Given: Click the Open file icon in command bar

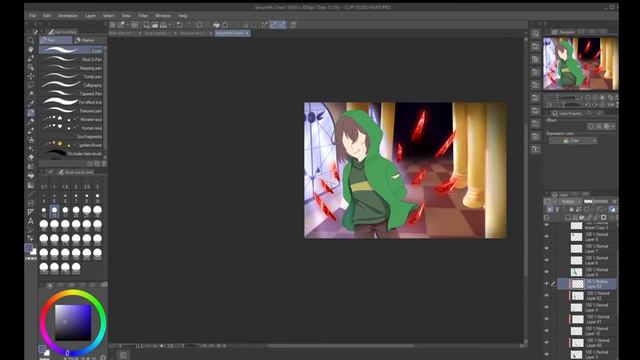Looking at the screenshot, I should click(x=155, y=25).
